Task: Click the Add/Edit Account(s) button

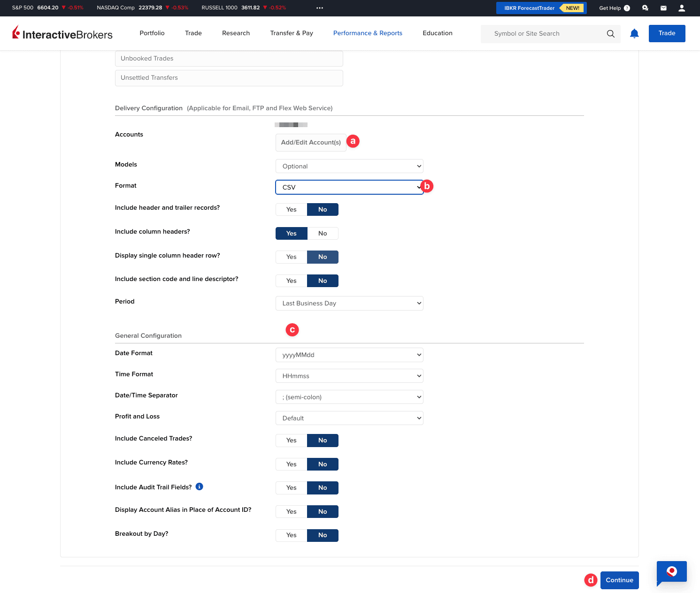Action: point(310,142)
